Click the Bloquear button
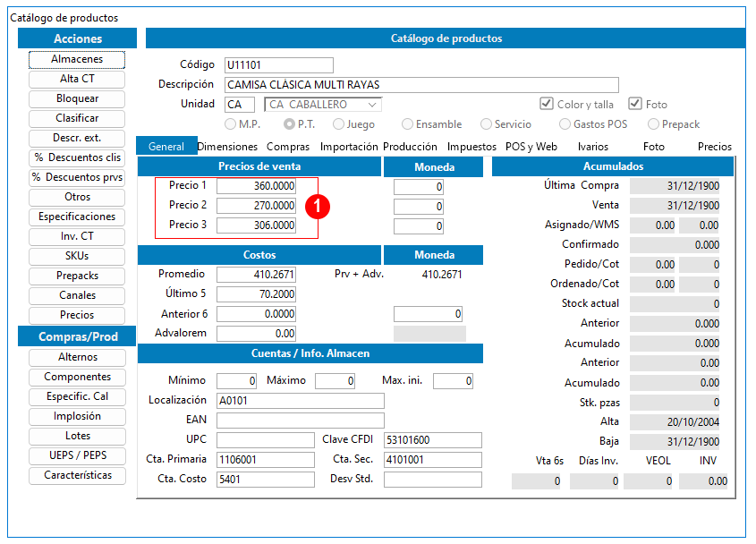Viewport: 756px width, 544px height. click(77, 98)
